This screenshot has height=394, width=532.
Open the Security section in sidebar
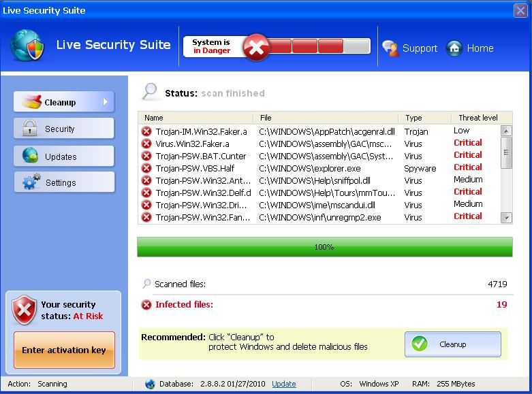[x=64, y=129]
